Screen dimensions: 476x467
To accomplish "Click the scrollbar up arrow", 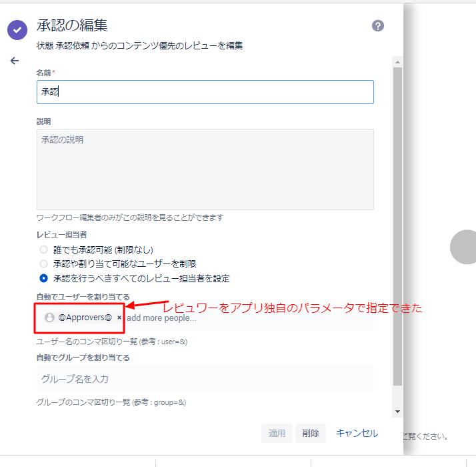I will [x=397, y=62].
